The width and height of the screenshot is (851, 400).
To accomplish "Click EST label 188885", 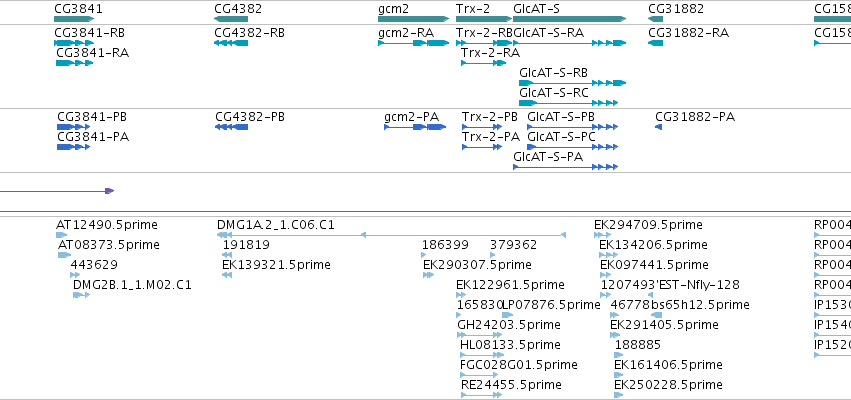I will click(638, 346).
